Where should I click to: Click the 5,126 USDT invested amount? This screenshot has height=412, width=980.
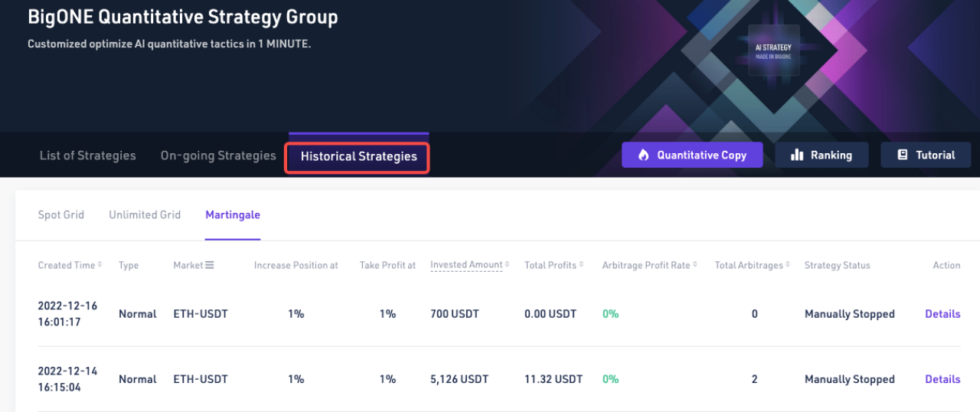(x=459, y=379)
